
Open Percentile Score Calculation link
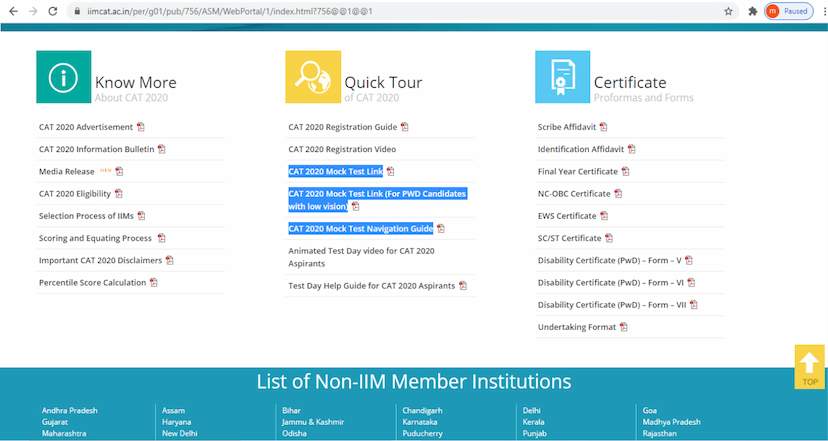click(x=92, y=282)
